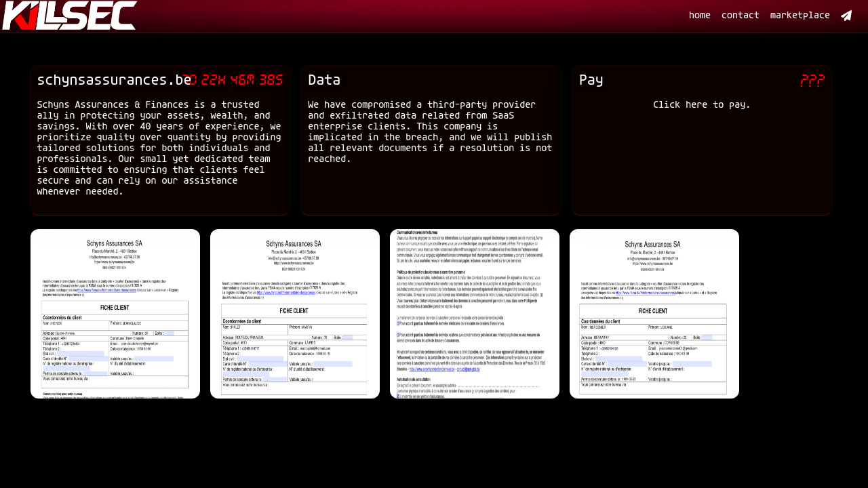
Task: Go to the home page
Action: (700, 16)
